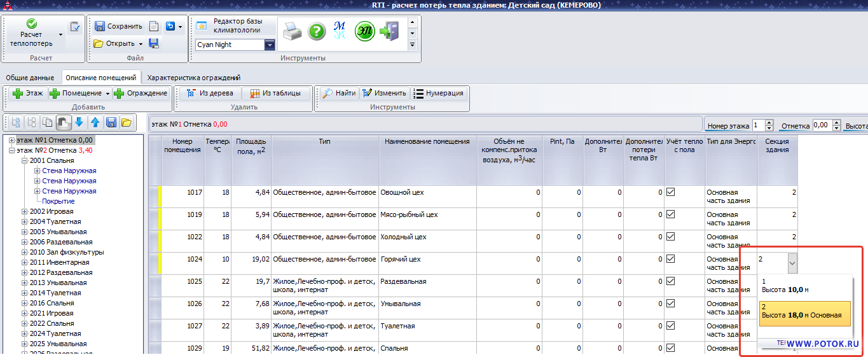Image resolution: width=868 pixels, height=357 pixels.
Task: Click the open folder icon in tree toolbar
Action: pos(126,122)
